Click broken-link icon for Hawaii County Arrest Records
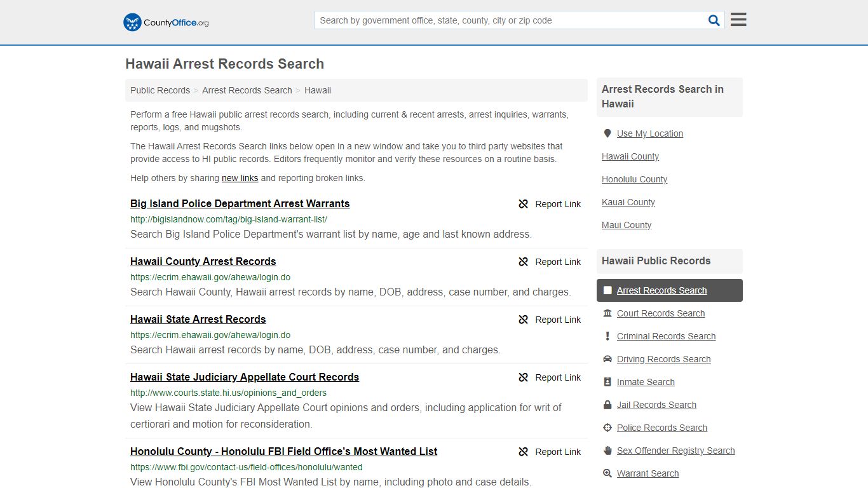Image resolution: width=868 pixels, height=488 pixels. pos(524,262)
